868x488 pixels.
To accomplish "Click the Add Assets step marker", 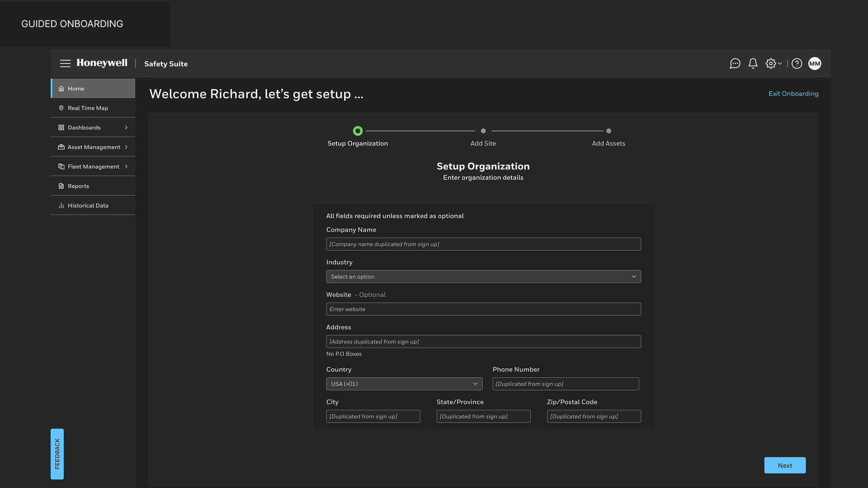I will [x=609, y=131].
